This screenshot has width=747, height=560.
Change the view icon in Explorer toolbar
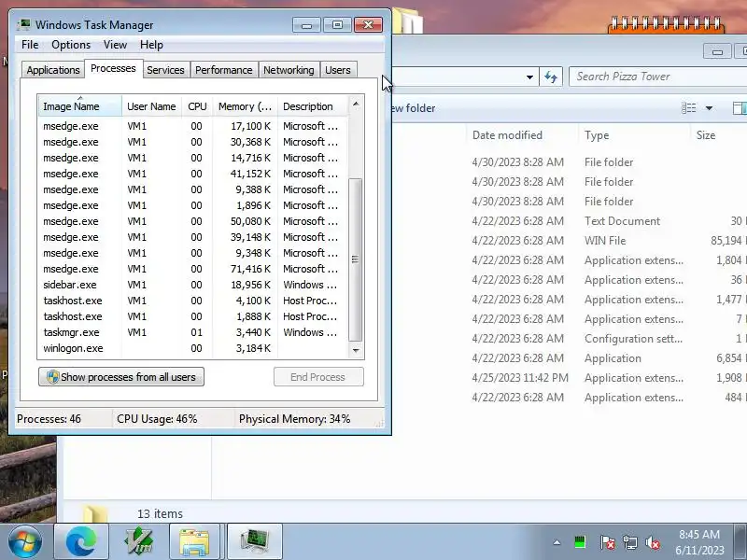(688, 108)
